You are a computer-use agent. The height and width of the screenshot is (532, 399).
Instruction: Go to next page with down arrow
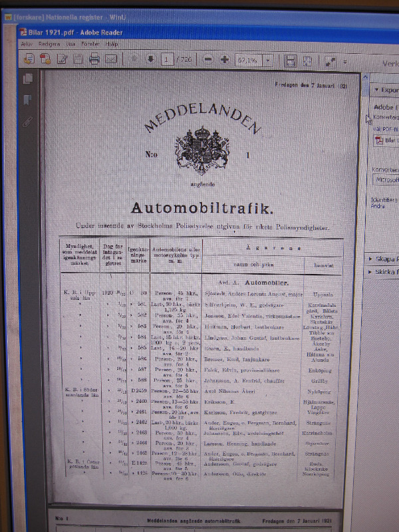point(150,59)
